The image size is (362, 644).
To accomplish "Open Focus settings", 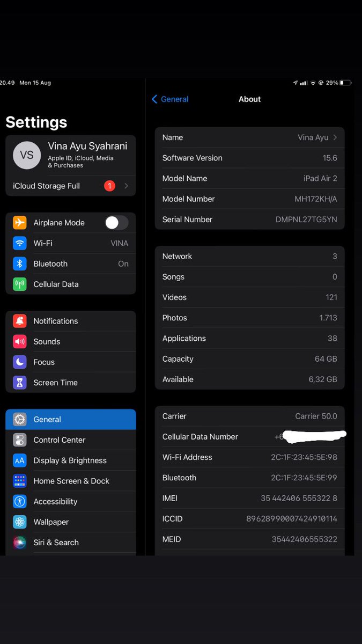I will click(71, 362).
